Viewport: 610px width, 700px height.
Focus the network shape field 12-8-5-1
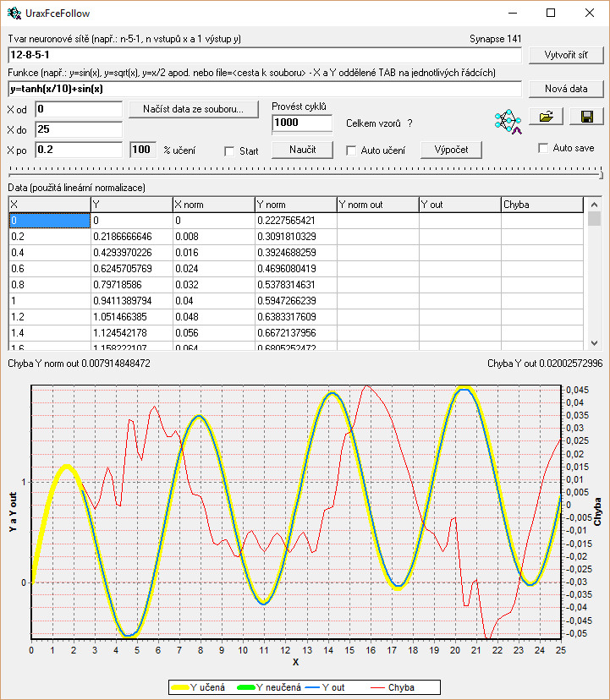[265, 55]
